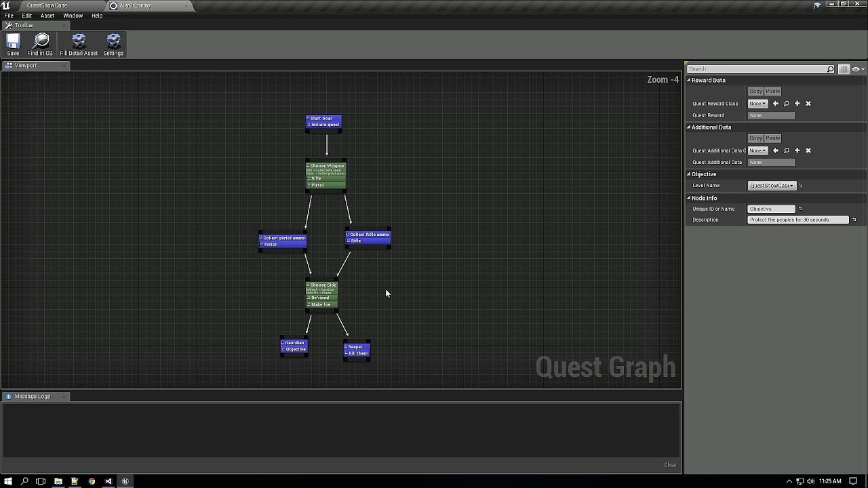Screen dimensions: 868x488
Task: Reset Unique ID or Name to default
Action: [x=801, y=209]
